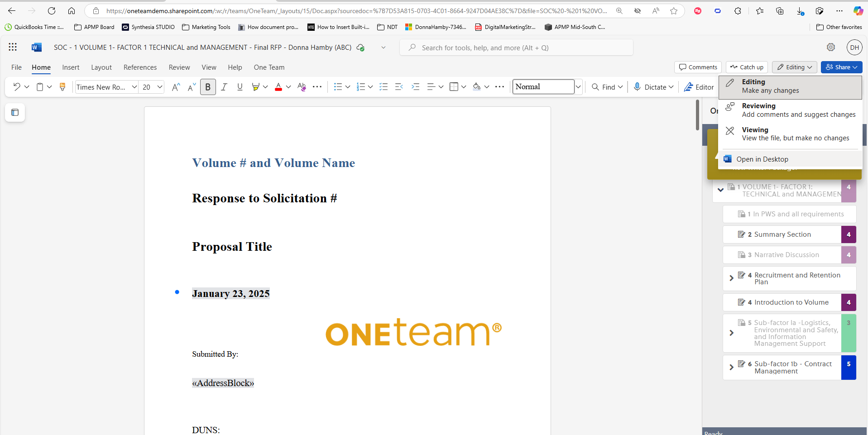Apply the yellow text highlight color
This screenshot has width=868, height=435.
pos(256,87)
